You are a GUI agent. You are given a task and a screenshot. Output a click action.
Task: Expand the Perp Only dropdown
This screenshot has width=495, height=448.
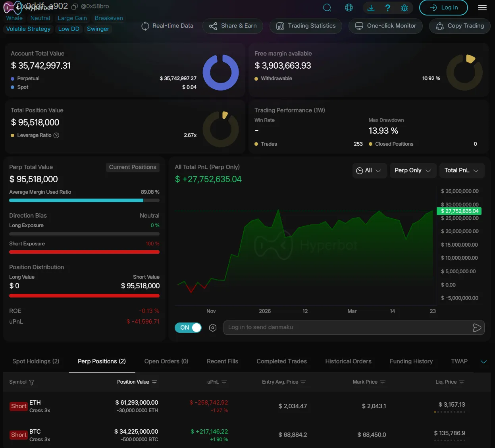tap(412, 170)
